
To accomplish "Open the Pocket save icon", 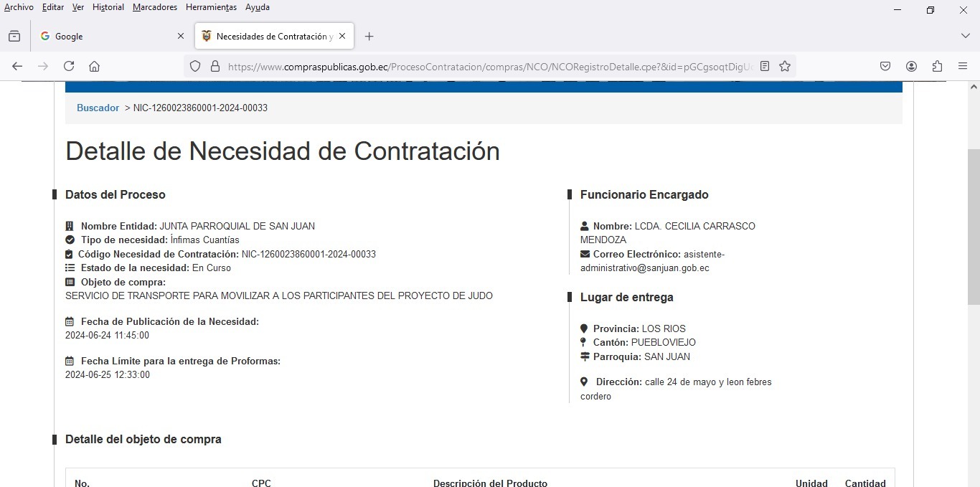I will coord(885,66).
